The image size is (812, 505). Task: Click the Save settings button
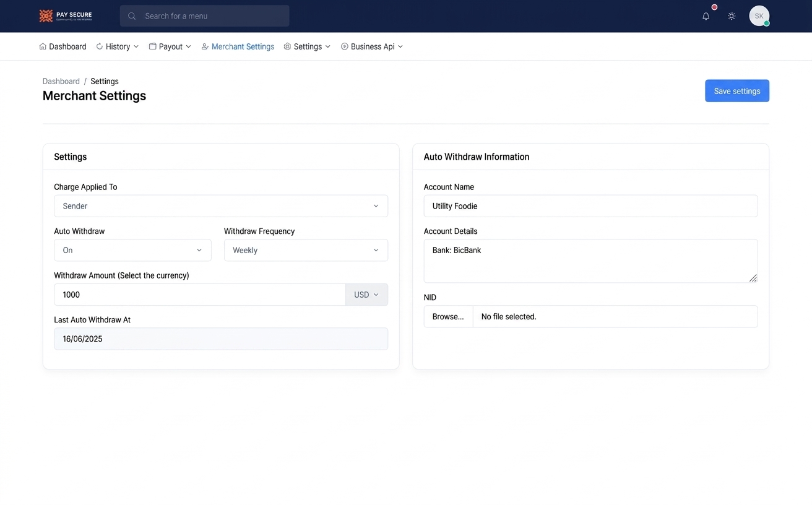click(x=737, y=91)
